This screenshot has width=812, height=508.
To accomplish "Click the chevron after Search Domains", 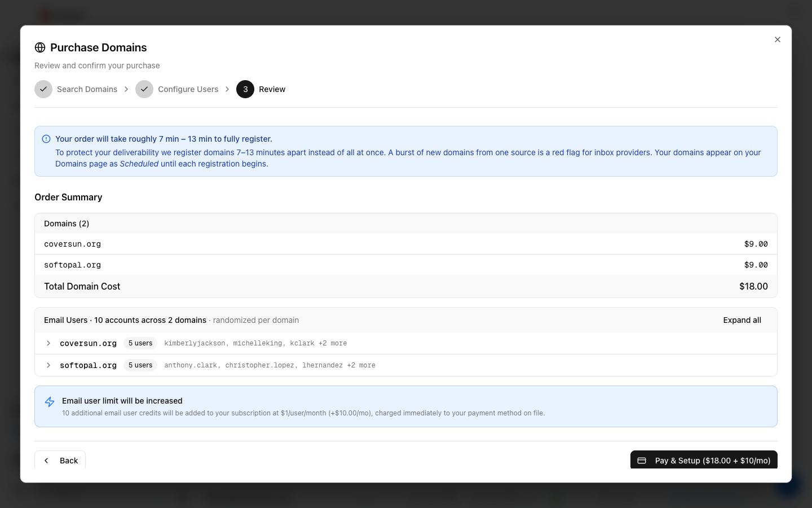I will (x=126, y=89).
